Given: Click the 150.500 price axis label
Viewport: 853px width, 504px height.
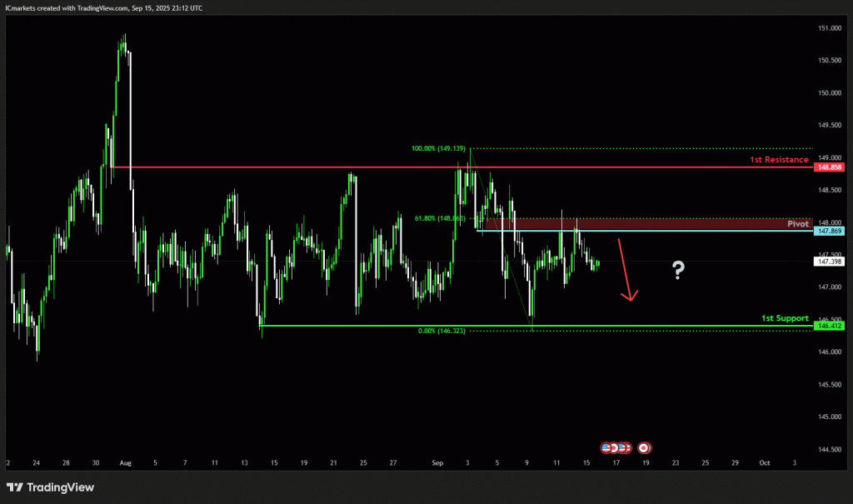Looking at the screenshot, I should 830,61.
